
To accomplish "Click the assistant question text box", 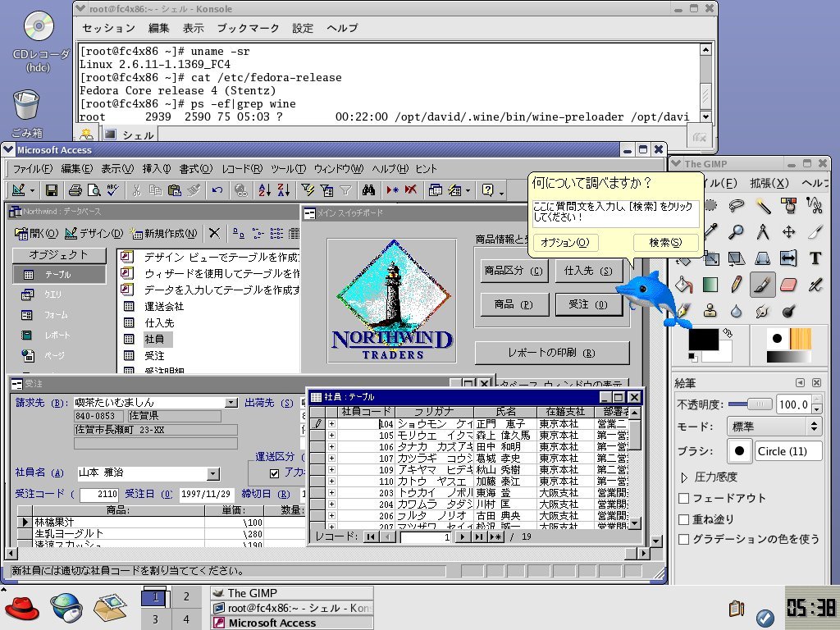I will click(615, 212).
